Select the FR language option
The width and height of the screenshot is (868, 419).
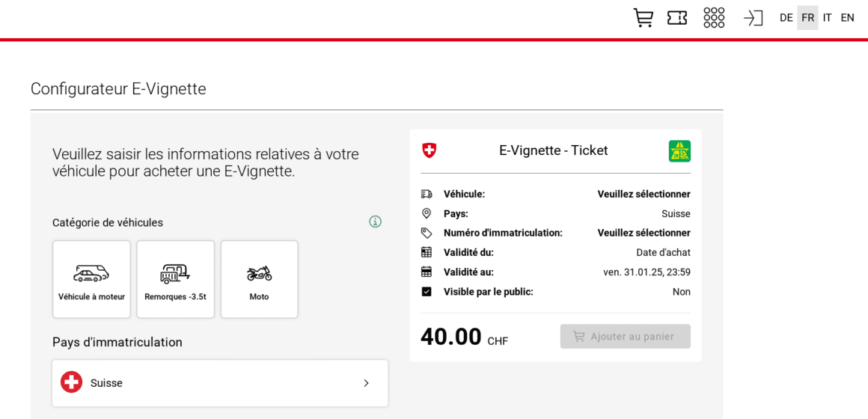tap(807, 18)
